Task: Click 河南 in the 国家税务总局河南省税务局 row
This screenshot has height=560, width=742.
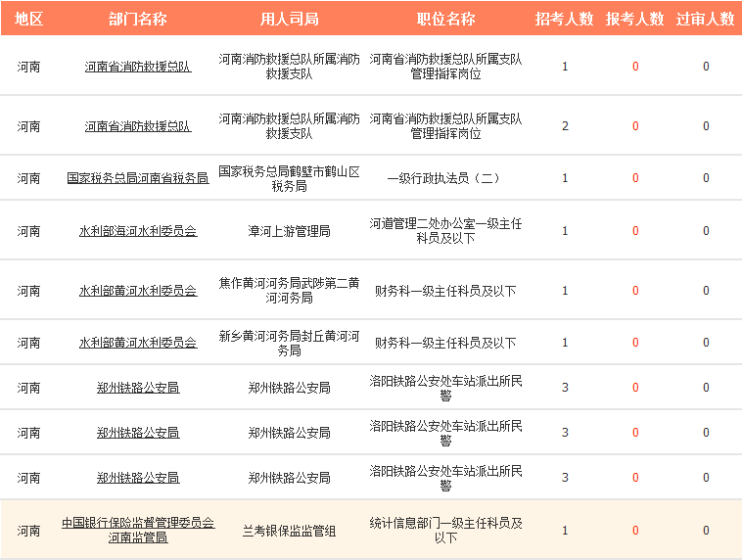Action: (28, 178)
